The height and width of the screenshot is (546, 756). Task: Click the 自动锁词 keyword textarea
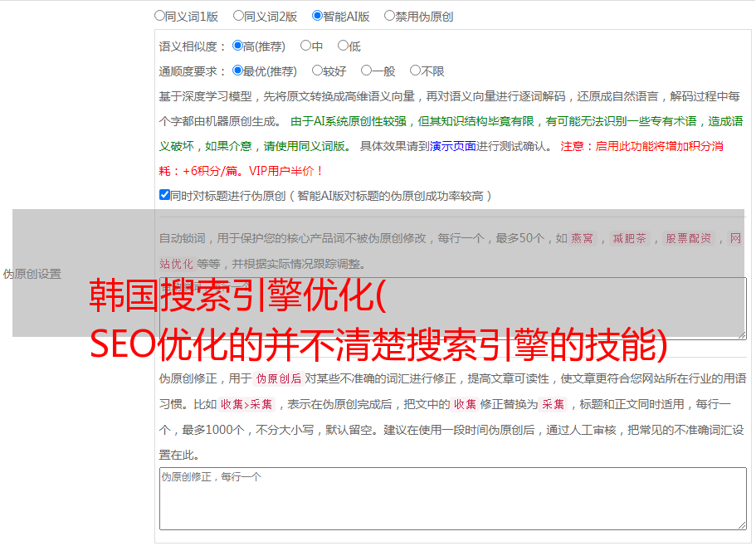pos(453,309)
